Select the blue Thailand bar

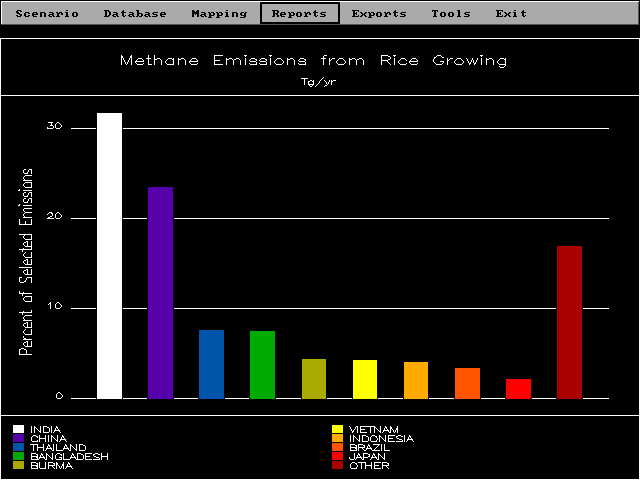pyautogui.click(x=211, y=364)
